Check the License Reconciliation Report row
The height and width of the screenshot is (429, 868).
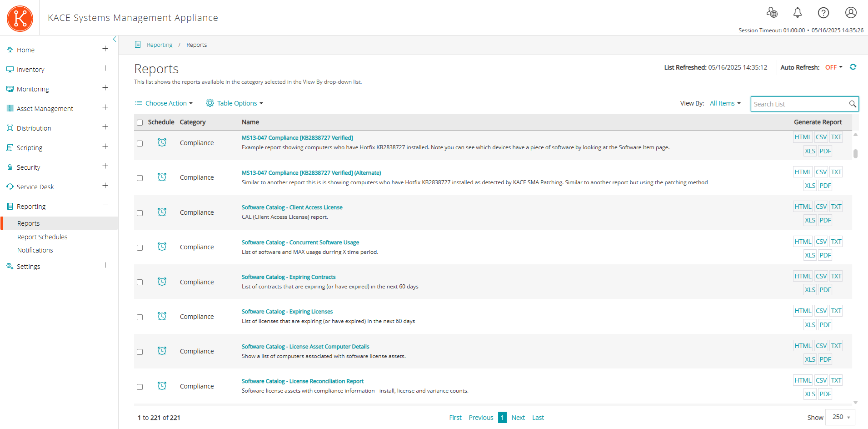coord(140,387)
